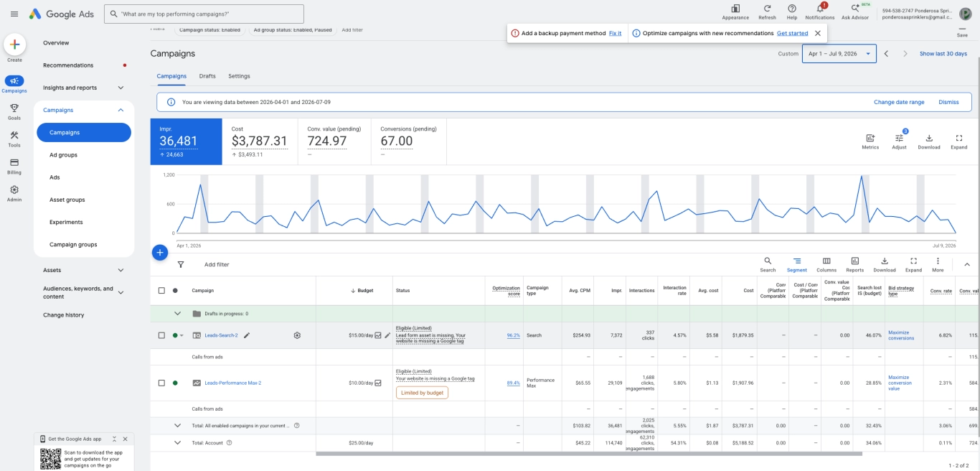The image size is (980, 471).
Task: Check the Leads-Performance Max-2 row checkbox
Action: (161, 383)
